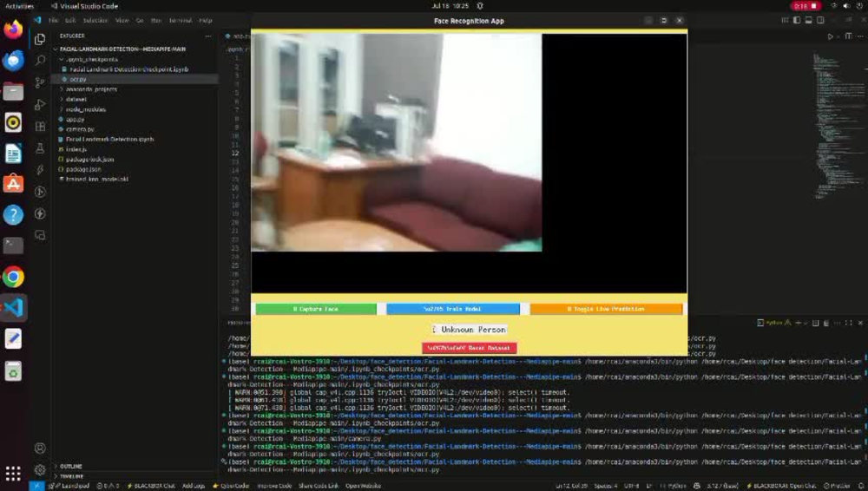Image resolution: width=868 pixels, height=491 pixels.
Task: Open the View menu
Action: (122, 21)
